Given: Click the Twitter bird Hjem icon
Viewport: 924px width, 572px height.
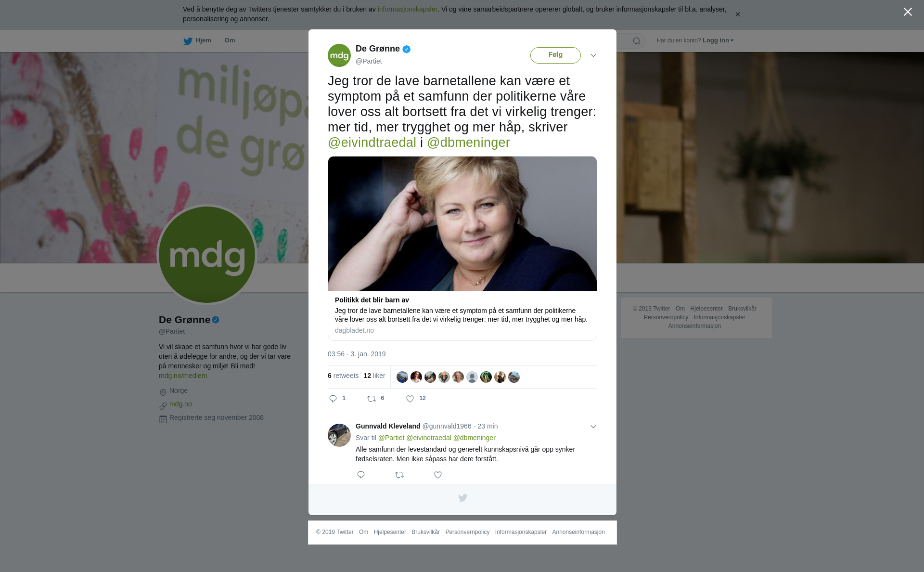Looking at the screenshot, I should [x=188, y=41].
